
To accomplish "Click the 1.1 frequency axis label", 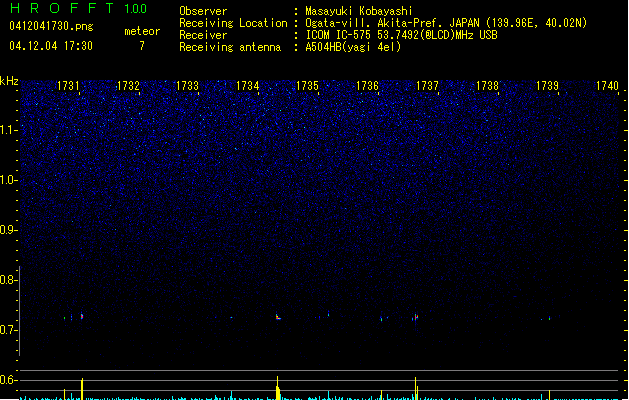I will tap(8, 130).
